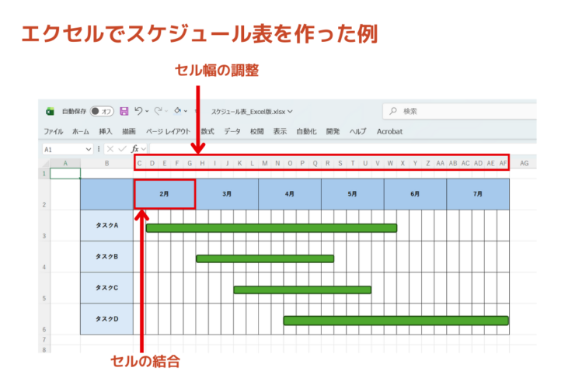
Task: Click the 7月 merged header cell
Action: (x=478, y=194)
